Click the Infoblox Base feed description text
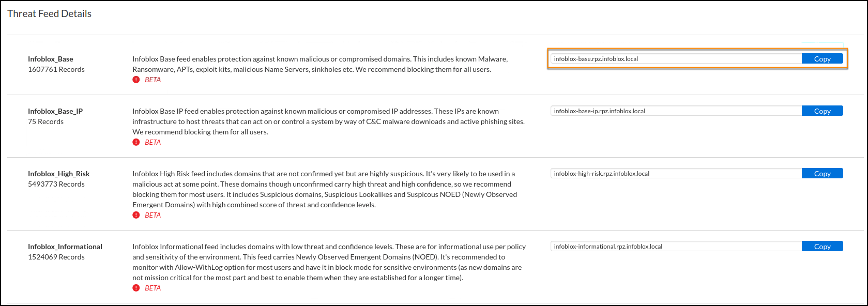 point(320,64)
